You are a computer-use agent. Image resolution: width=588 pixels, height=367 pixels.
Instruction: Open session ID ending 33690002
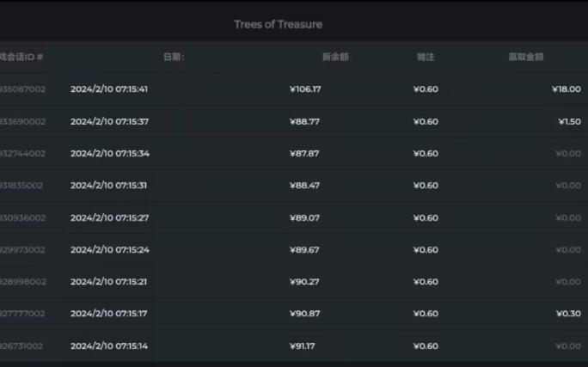click(x=22, y=121)
